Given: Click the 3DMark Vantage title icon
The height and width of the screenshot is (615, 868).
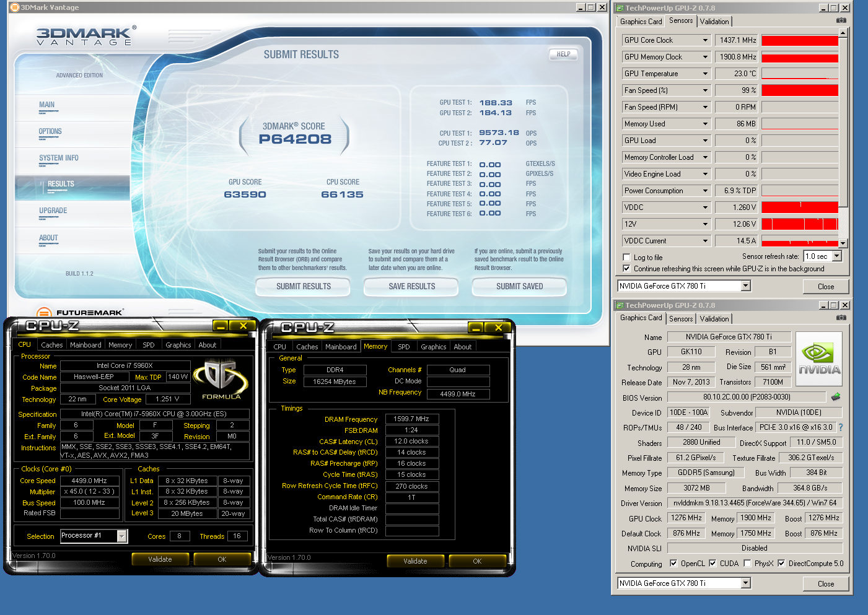Looking at the screenshot, I should 15,7.
